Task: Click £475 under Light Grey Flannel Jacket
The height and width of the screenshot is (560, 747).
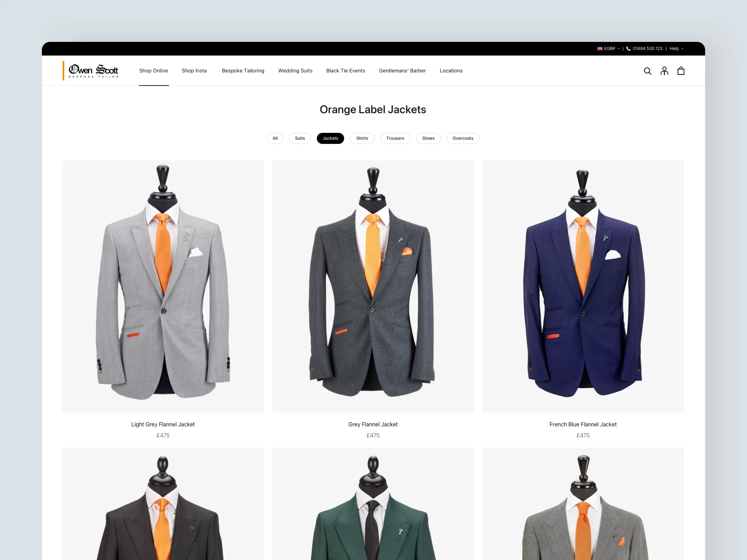Action: [163, 436]
